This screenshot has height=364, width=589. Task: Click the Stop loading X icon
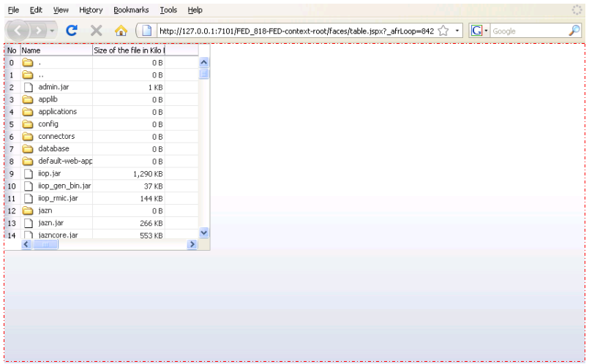pyautogui.click(x=96, y=31)
